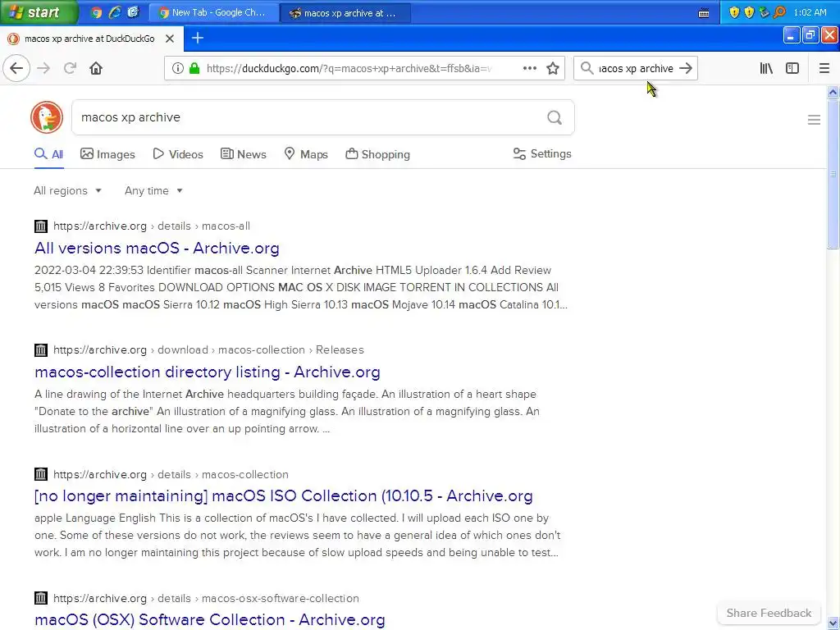Image resolution: width=840 pixels, height=630 pixels.
Task: Click the scrollbar down arrow
Action: [833, 623]
